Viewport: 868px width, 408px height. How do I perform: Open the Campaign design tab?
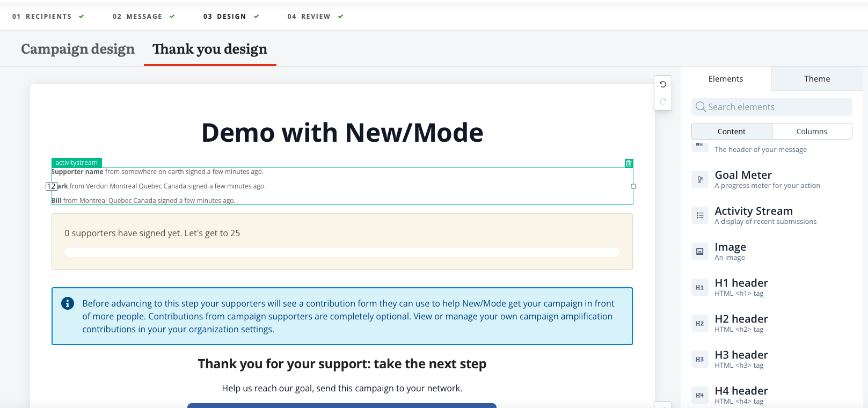click(x=78, y=49)
